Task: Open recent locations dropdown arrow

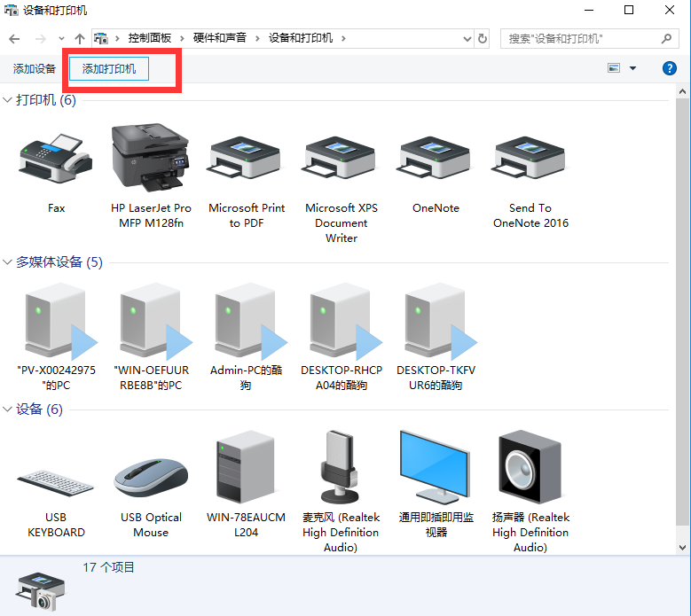Action: click(61, 39)
